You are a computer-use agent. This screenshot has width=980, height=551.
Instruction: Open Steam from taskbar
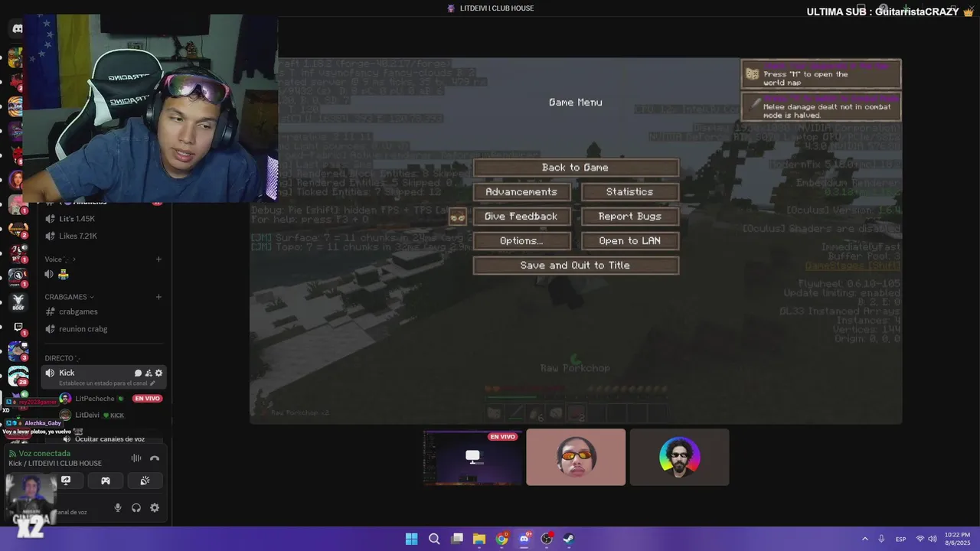569,539
